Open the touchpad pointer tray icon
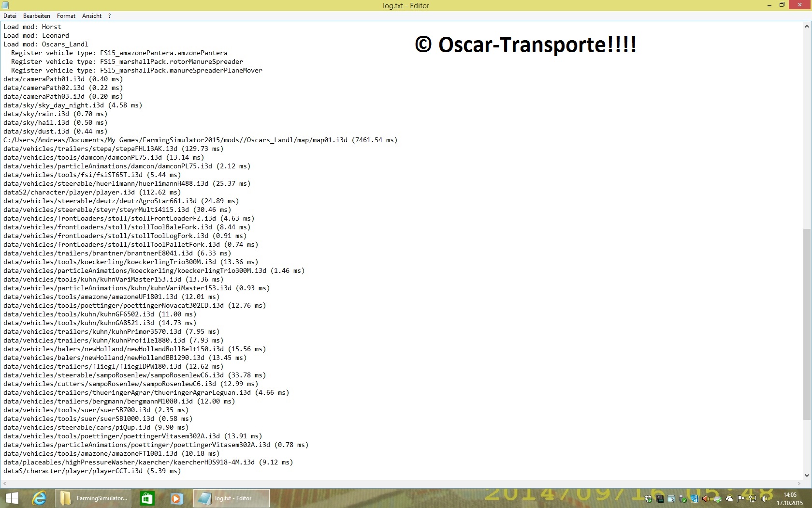The image size is (812, 508). click(x=671, y=499)
